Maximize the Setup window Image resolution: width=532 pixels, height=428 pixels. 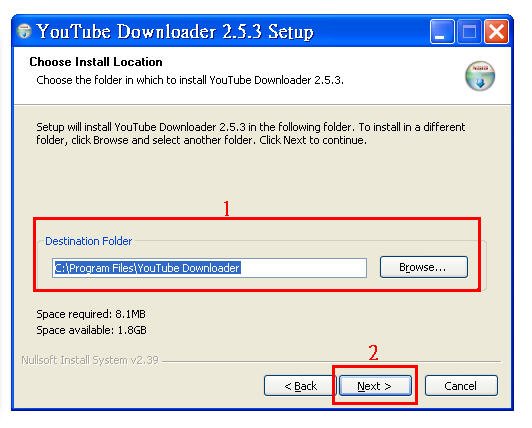coord(469,32)
